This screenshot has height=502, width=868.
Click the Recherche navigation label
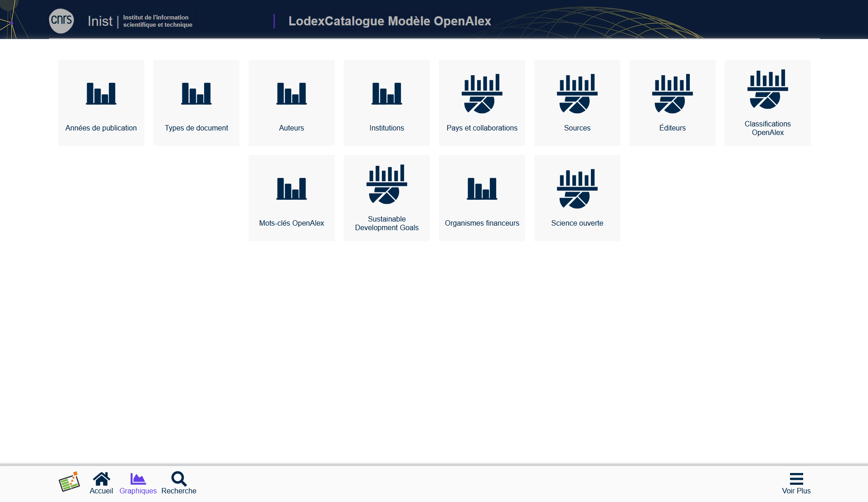click(179, 491)
